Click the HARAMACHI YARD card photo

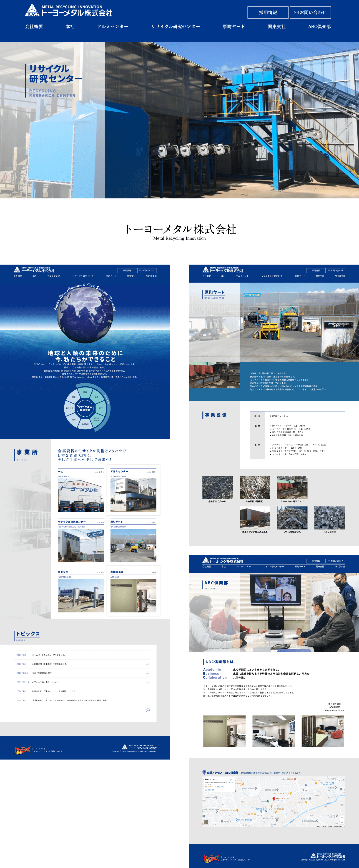[x=133, y=545]
